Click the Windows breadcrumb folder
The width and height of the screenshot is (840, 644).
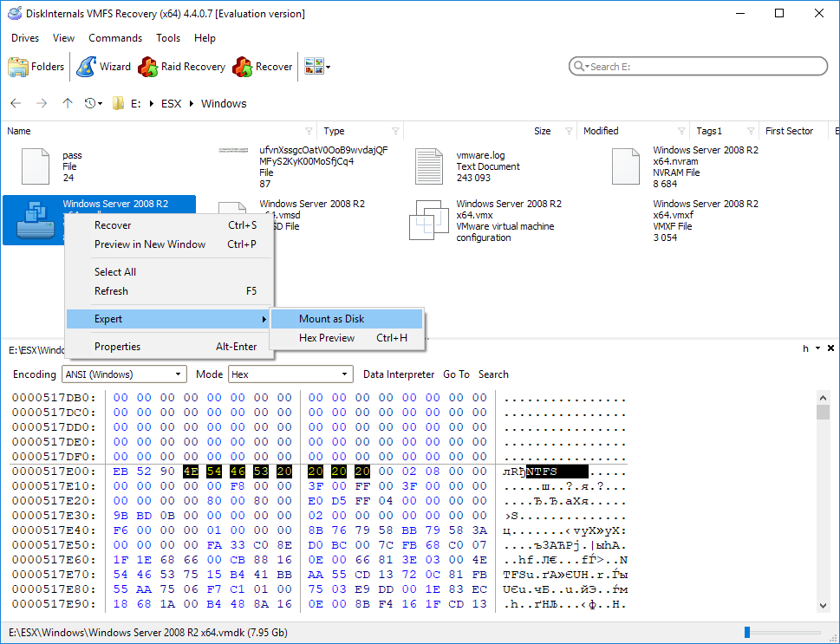pyautogui.click(x=224, y=103)
